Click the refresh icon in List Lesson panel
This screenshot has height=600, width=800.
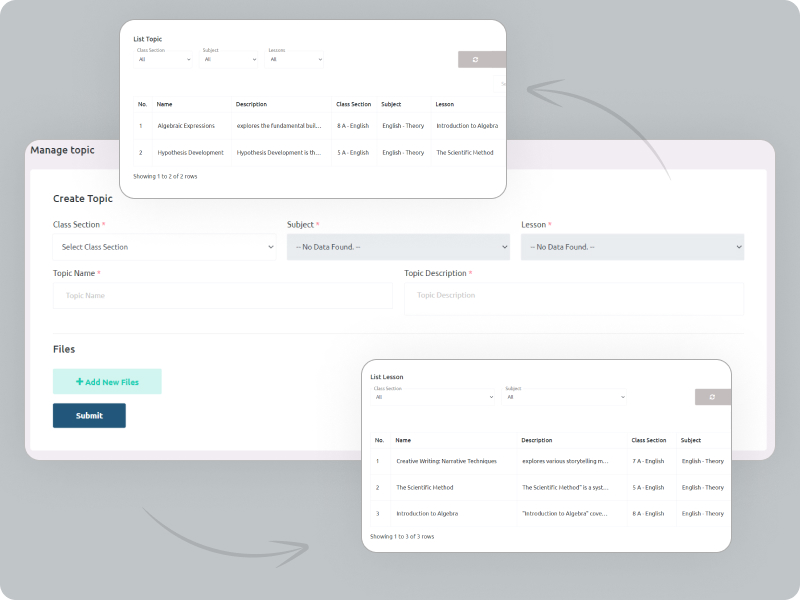click(x=712, y=397)
